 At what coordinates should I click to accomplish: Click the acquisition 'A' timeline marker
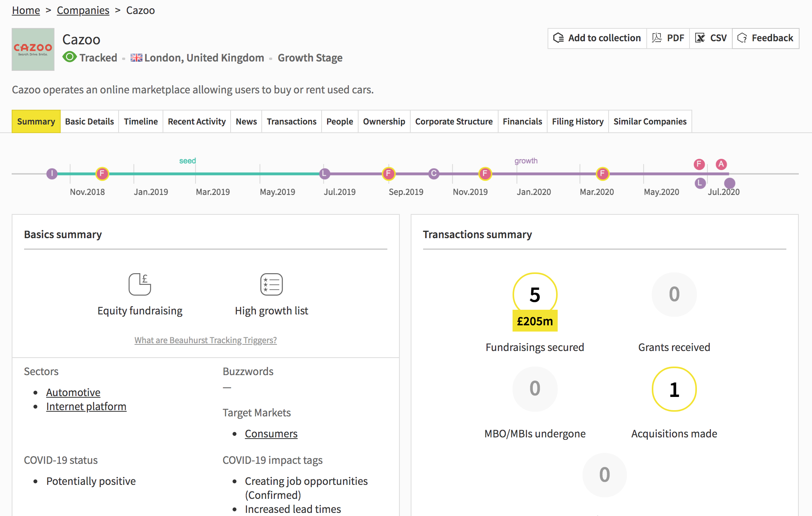721,164
